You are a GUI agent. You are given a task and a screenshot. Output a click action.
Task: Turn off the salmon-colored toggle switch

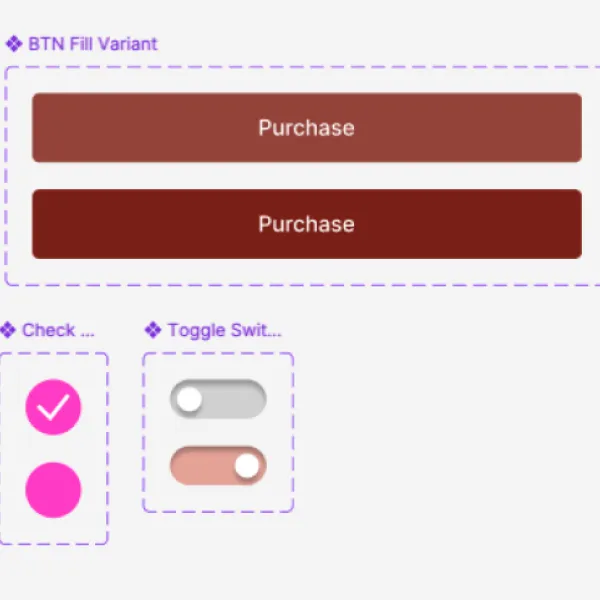point(218,466)
